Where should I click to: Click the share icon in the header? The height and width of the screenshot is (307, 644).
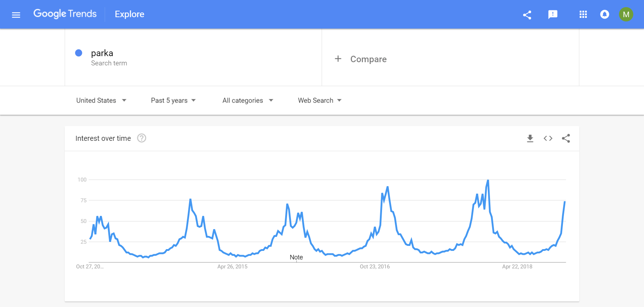(527, 15)
